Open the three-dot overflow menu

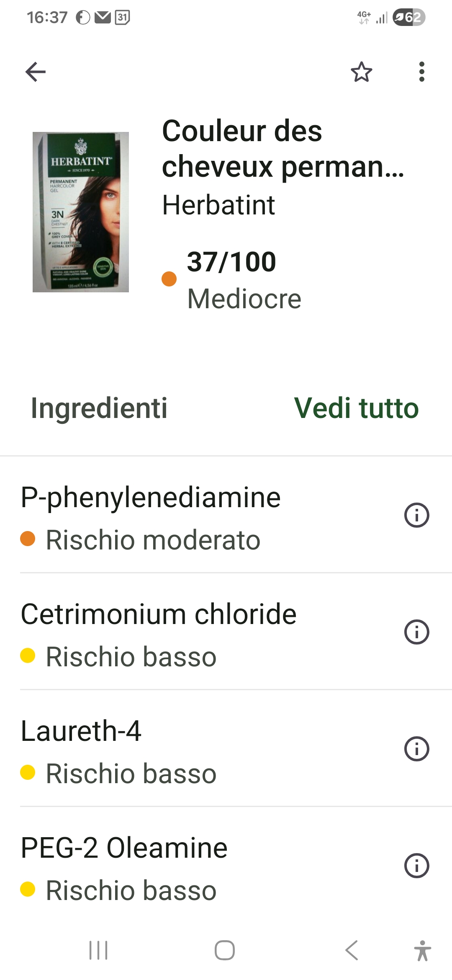421,72
